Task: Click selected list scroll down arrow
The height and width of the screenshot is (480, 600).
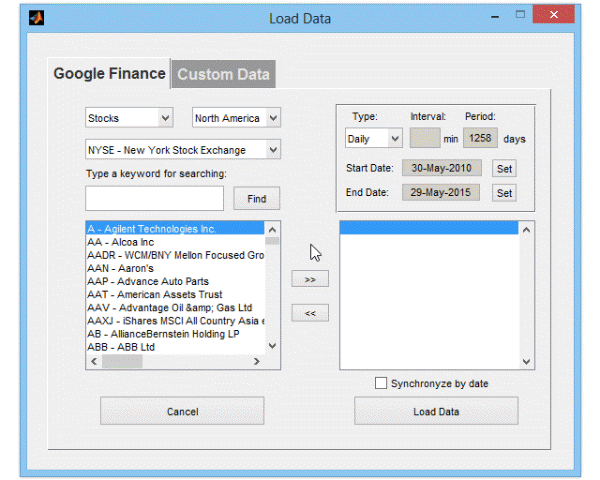Action: point(527,361)
